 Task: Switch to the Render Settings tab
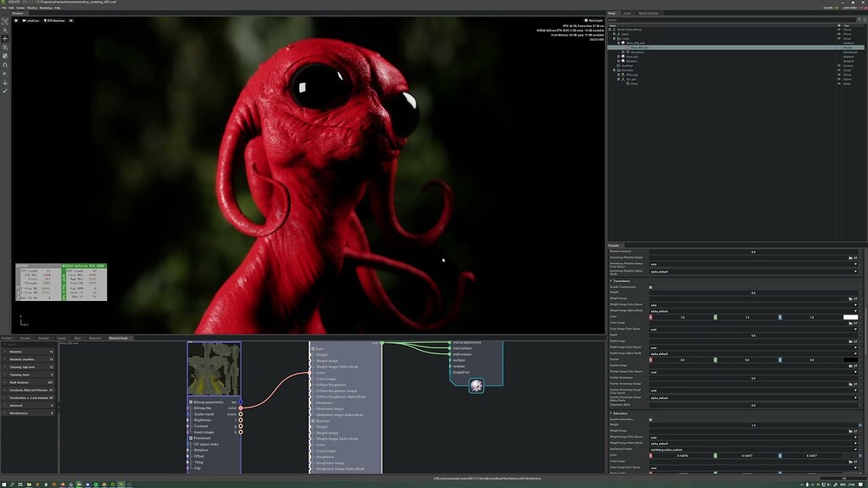647,13
